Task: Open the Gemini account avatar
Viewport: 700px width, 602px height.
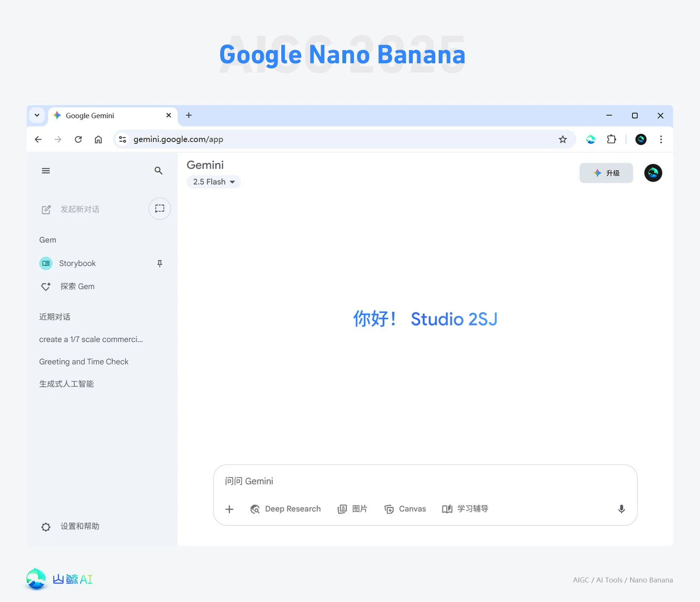Action: coord(653,173)
